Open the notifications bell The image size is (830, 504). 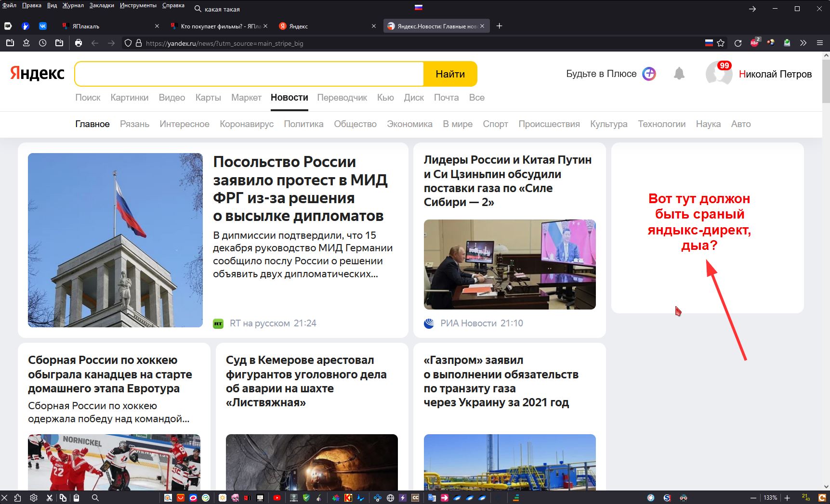(679, 74)
